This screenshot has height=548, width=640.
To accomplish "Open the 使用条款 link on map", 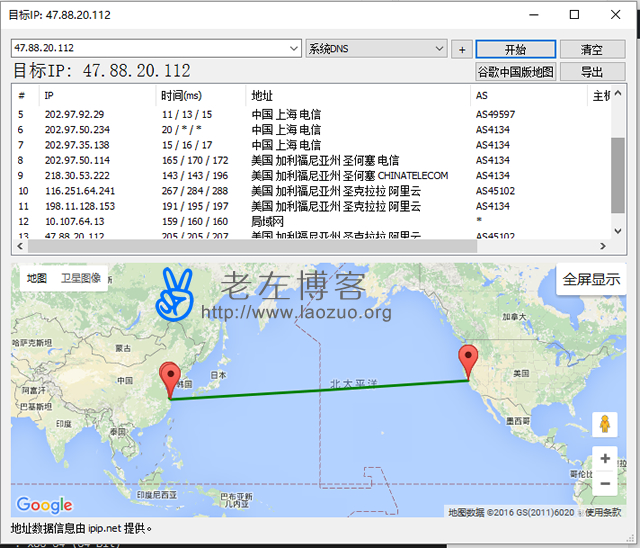I will [x=603, y=512].
